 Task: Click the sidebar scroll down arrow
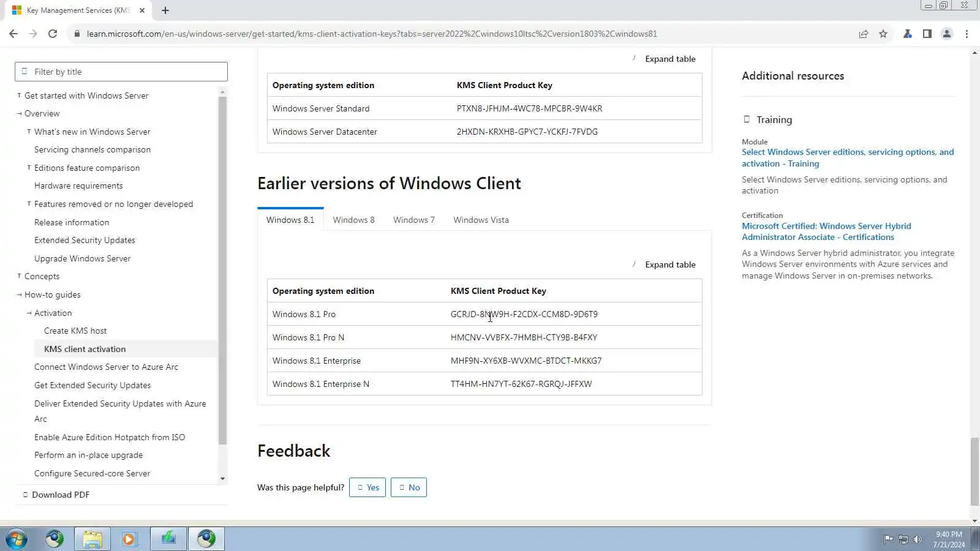pyautogui.click(x=222, y=479)
